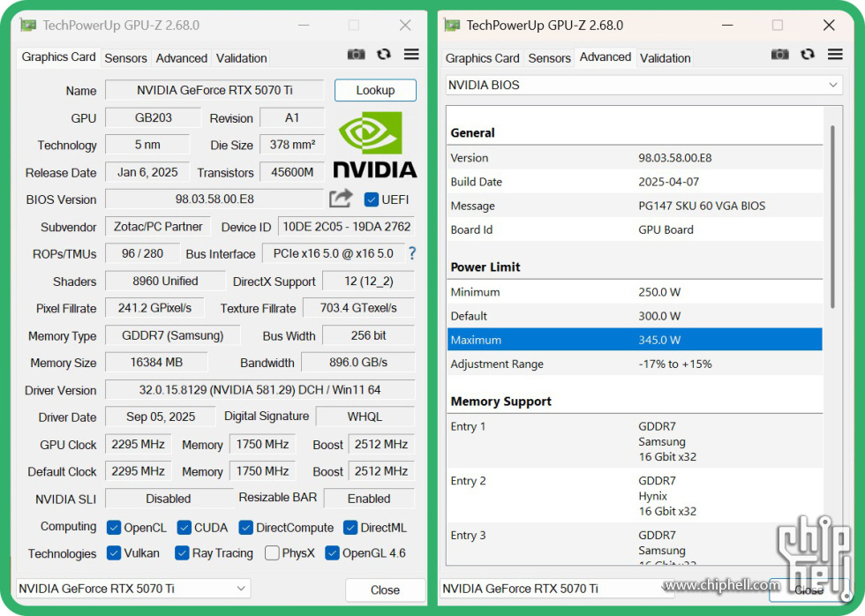Toggle the UEFI checkbox
The width and height of the screenshot is (865, 616).
(x=372, y=199)
